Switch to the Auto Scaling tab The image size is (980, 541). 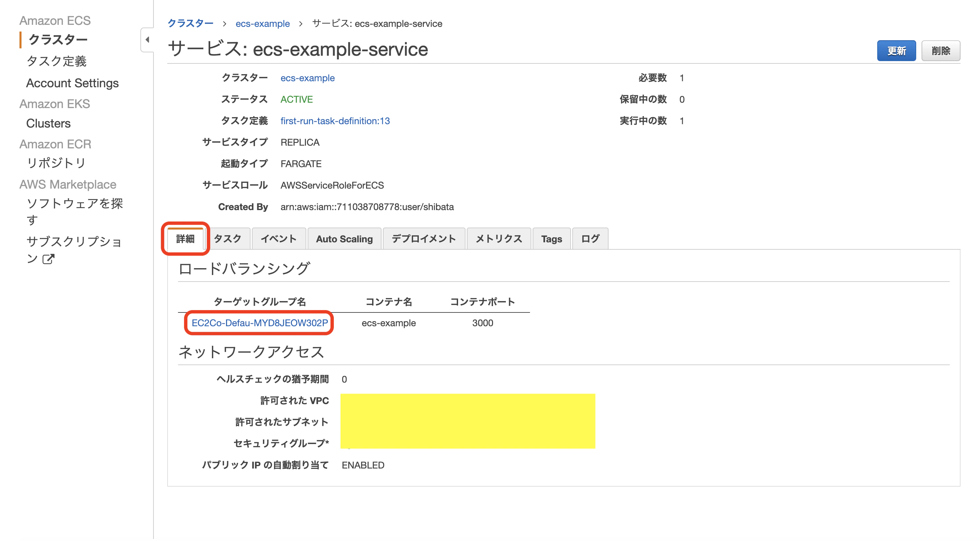pyautogui.click(x=344, y=239)
